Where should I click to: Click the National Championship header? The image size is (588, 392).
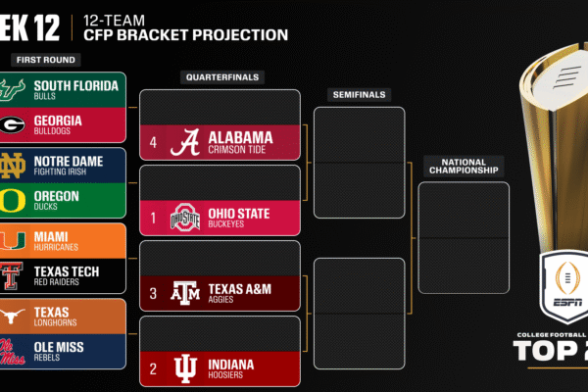tap(463, 166)
